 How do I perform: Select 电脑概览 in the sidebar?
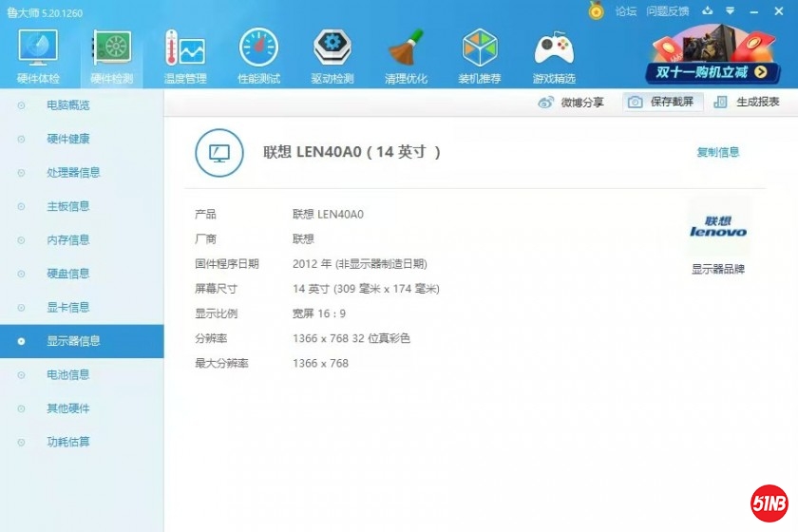point(68,105)
